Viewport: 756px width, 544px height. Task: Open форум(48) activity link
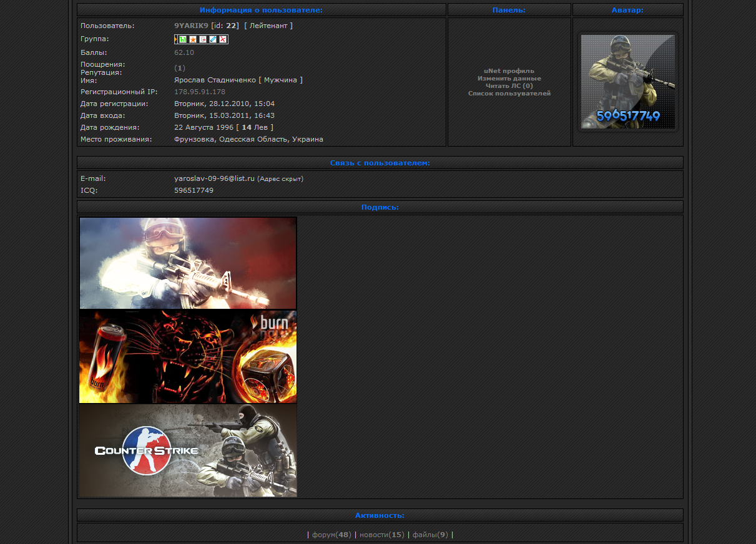point(331,535)
